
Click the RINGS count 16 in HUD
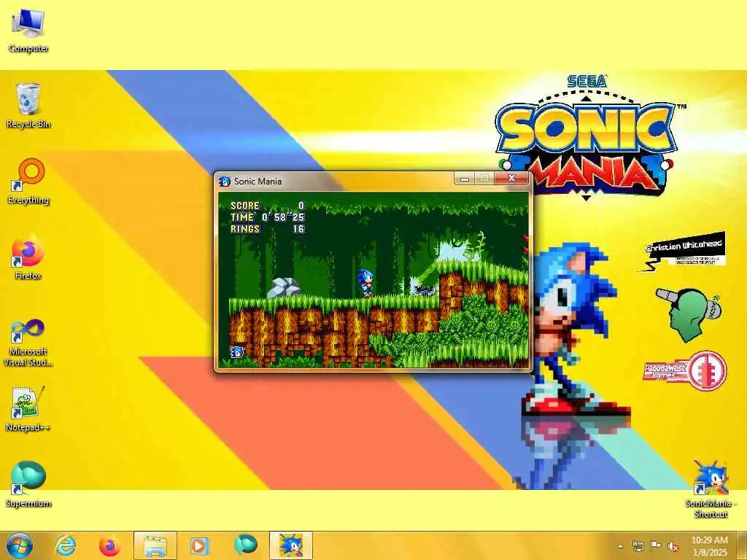(x=298, y=229)
